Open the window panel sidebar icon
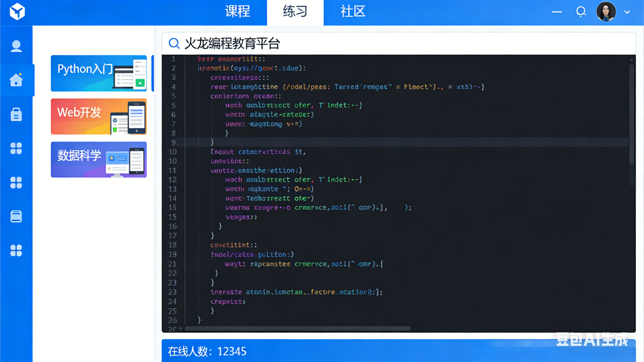 [16, 216]
